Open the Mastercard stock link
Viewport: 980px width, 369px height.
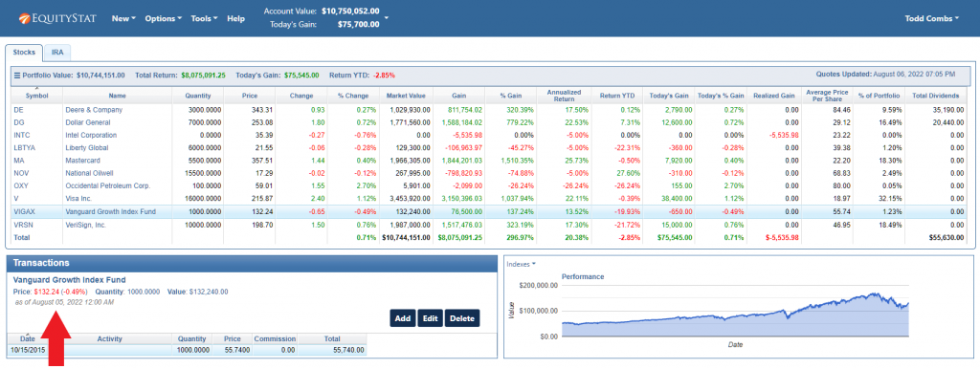click(85, 161)
